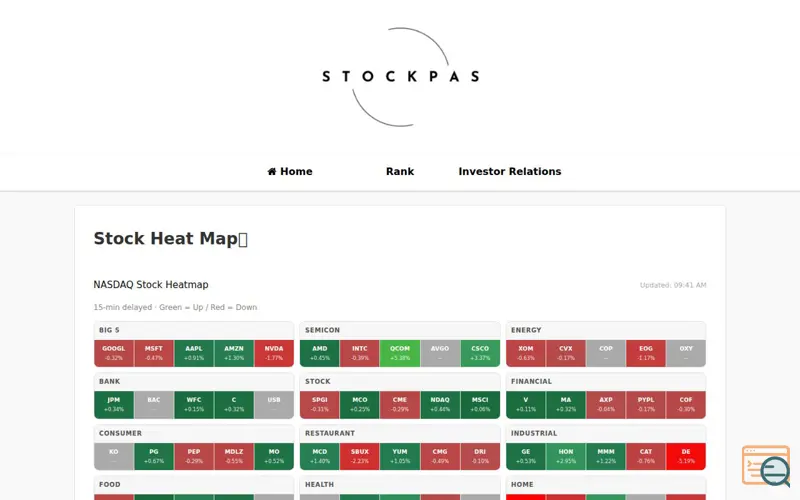Select the MO tile
Screen dimensions: 800x500
[x=274, y=456]
